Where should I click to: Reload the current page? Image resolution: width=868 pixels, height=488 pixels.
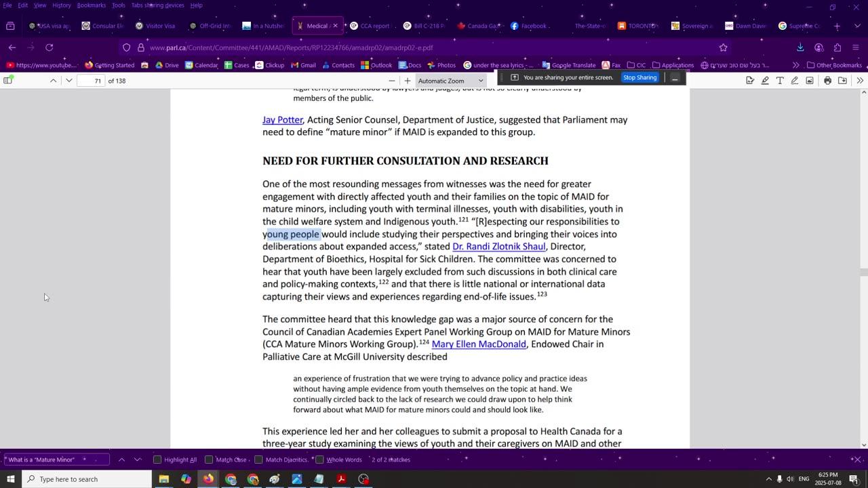(49, 47)
